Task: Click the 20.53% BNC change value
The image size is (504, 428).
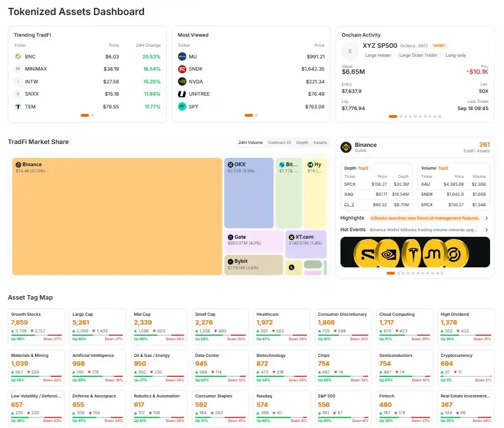Action: pos(151,57)
